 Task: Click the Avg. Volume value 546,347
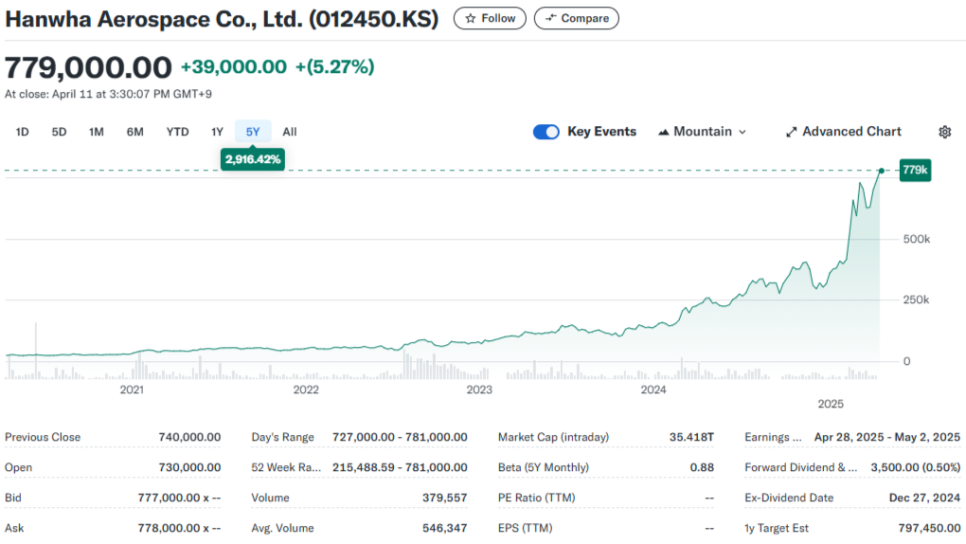pos(445,528)
